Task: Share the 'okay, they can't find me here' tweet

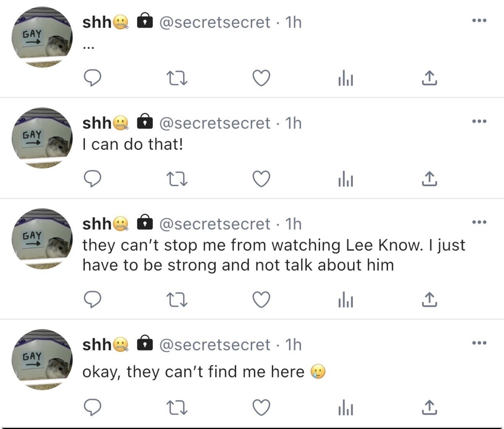Action: point(430,407)
